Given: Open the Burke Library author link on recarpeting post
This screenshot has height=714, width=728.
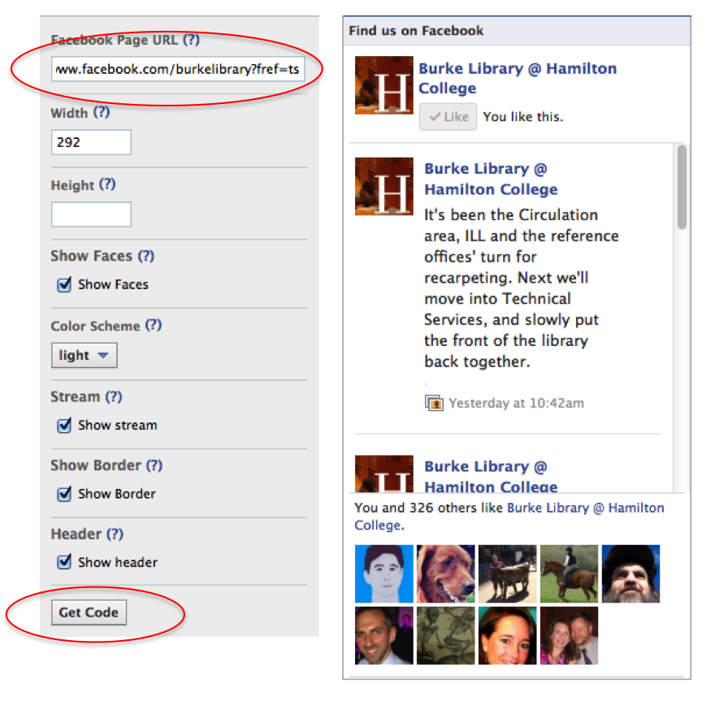Looking at the screenshot, I should click(x=491, y=179).
